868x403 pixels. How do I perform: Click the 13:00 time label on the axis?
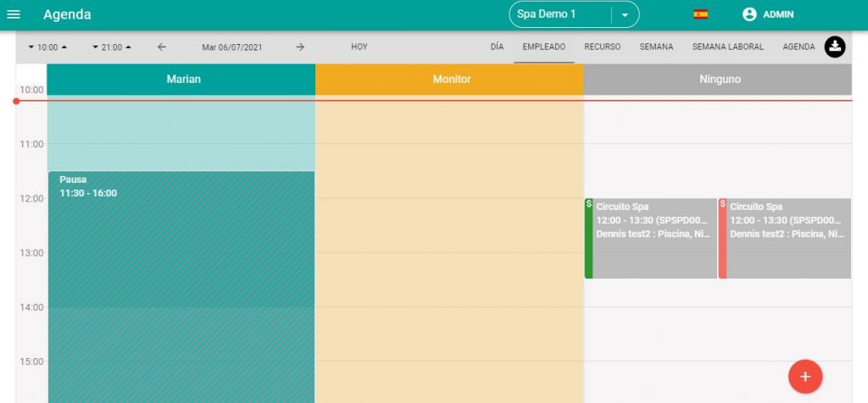coord(31,252)
